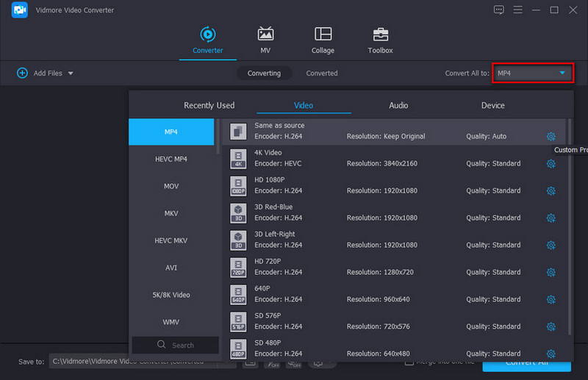Viewport: 588px width, 380px height.
Task: Click 'Quality: Auto' text
Action: (486, 137)
